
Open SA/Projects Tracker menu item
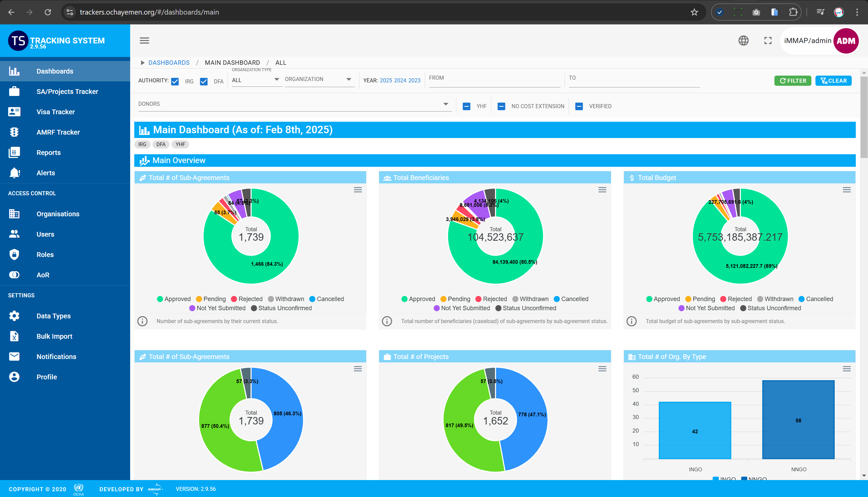coord(67,92)
